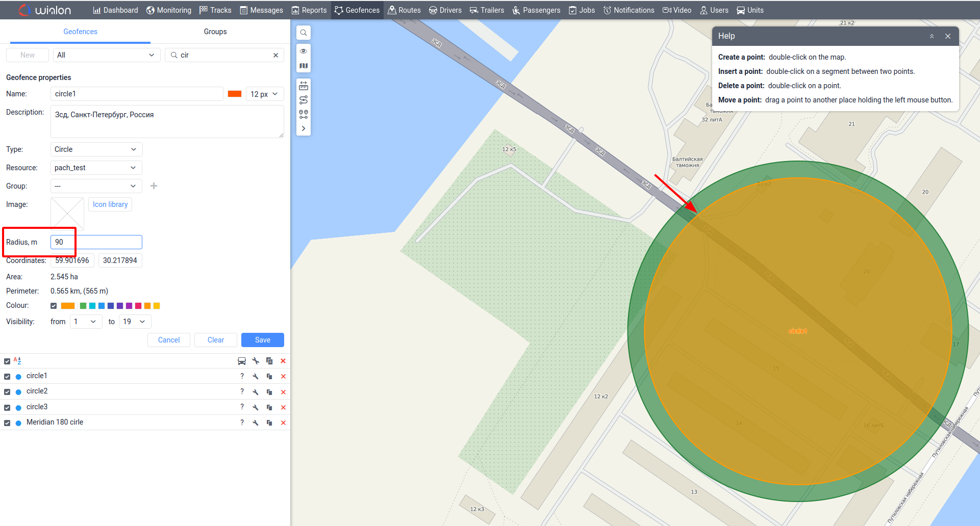Clear the search field text
The height and width of the screenshot is (526, 980).
pos(275,55)
